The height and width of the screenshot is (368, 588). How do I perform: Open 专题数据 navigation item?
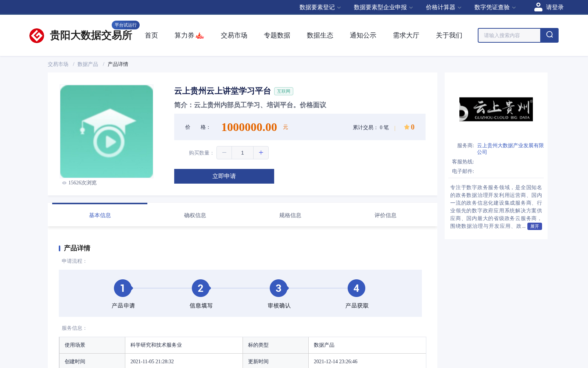277,35
